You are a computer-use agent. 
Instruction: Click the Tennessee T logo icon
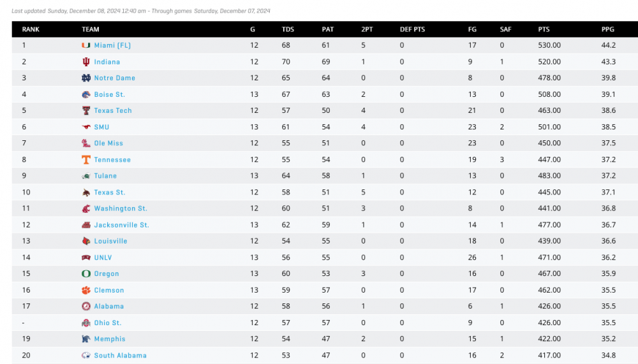tap(85, 159)
